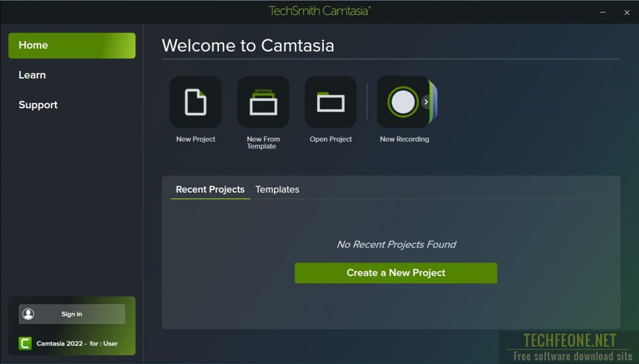Viewport: 639px width, 364px height.
Task: Minimize the Camtasia window
Action: pyautogui.click(x=603, y=12)
